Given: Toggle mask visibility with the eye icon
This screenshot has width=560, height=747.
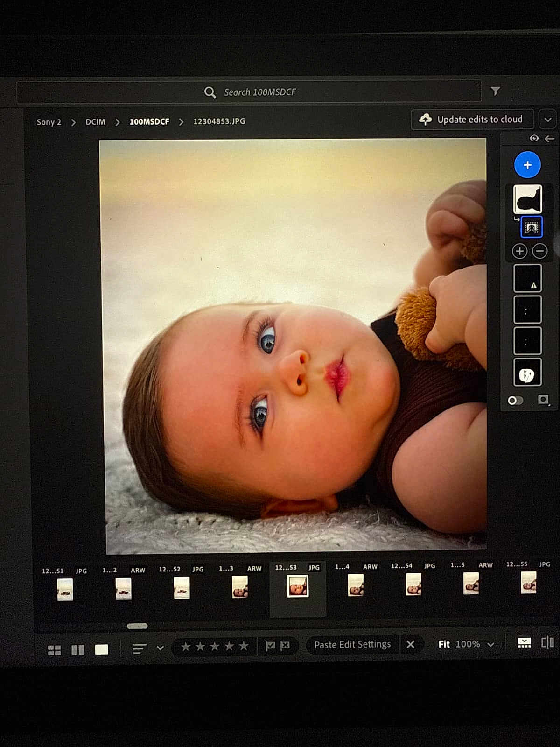Looking at the screenshot, I should coord(534,138).
